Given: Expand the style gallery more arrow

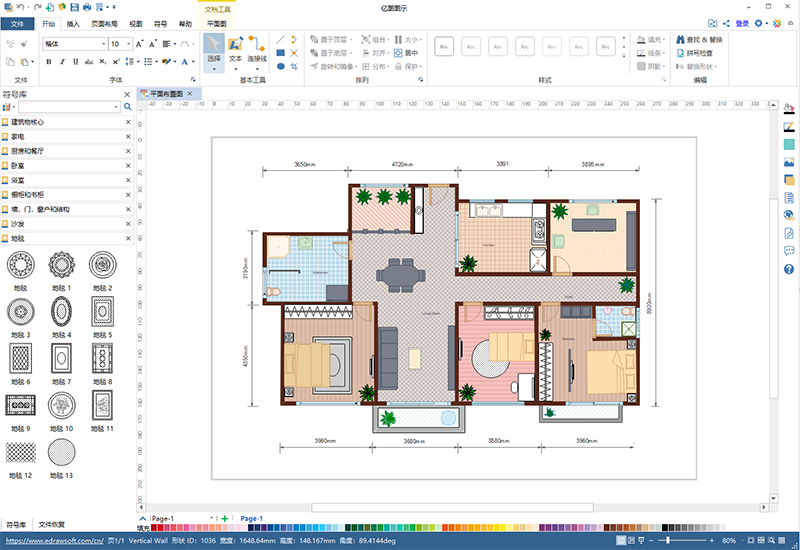Looking at the screenshot, I should pyautogui.click(x=624, y=56).
